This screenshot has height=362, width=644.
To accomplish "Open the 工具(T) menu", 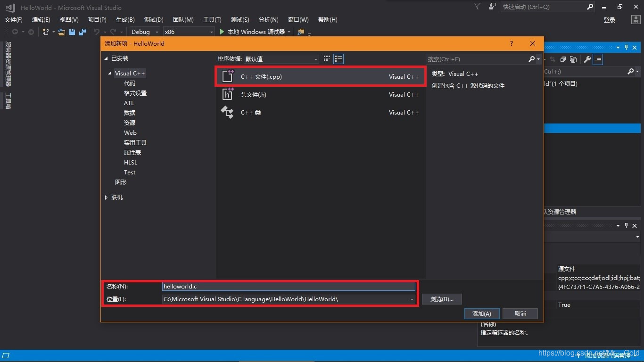I will 212,19.
